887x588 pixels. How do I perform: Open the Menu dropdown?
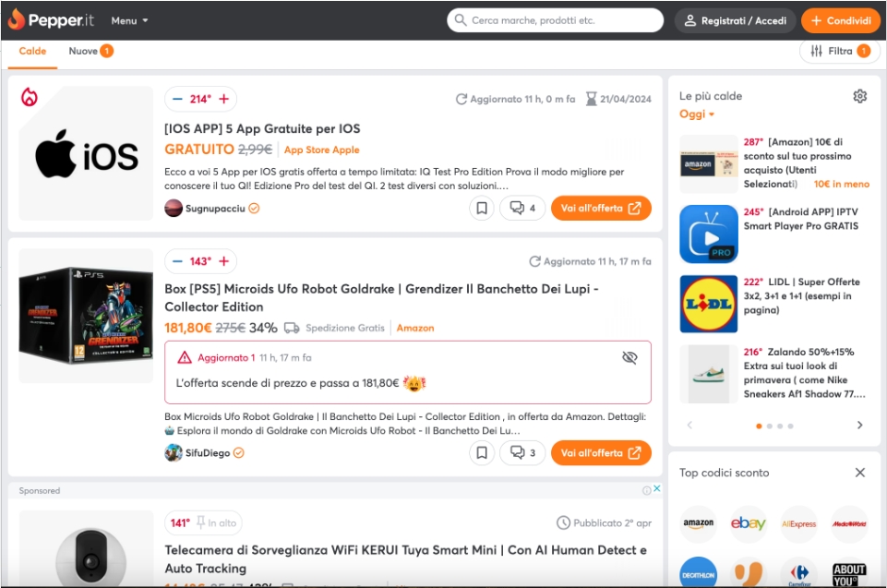tap(129, 20)
